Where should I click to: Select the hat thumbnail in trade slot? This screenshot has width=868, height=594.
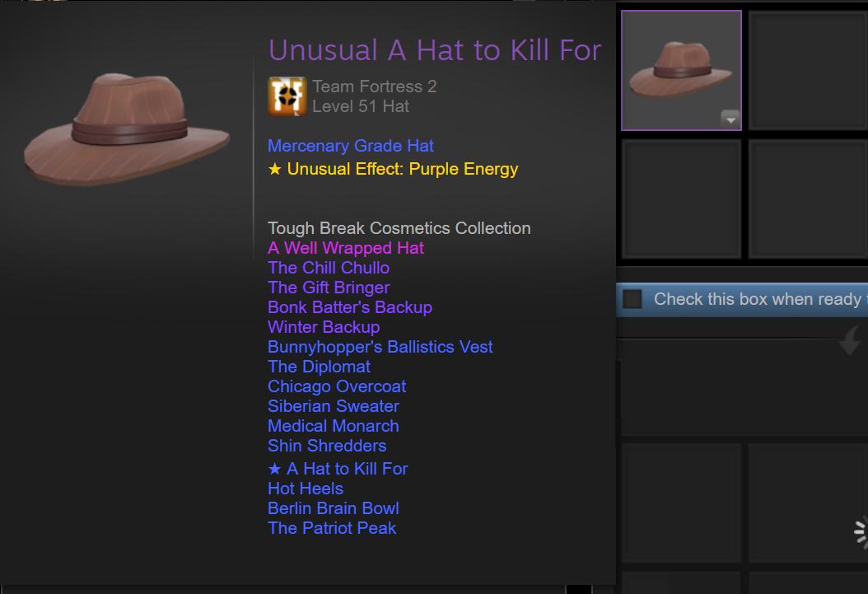[681, 70]
